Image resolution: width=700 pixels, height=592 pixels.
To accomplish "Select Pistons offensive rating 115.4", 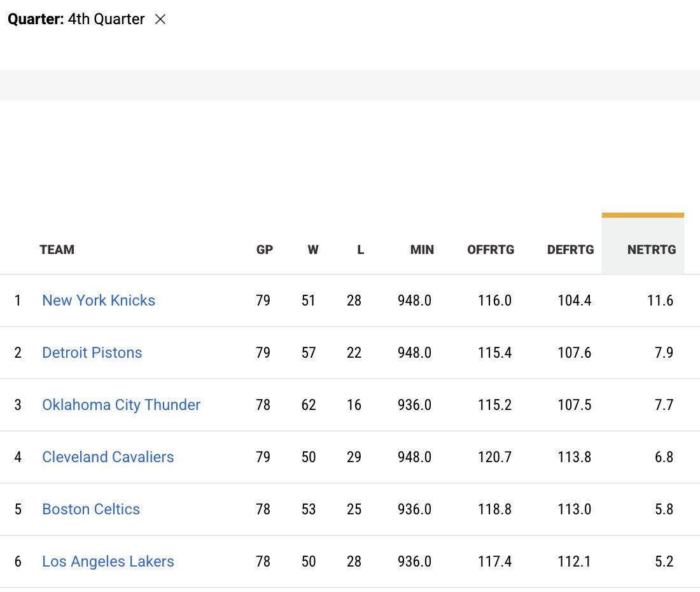I will click(494, 353).
